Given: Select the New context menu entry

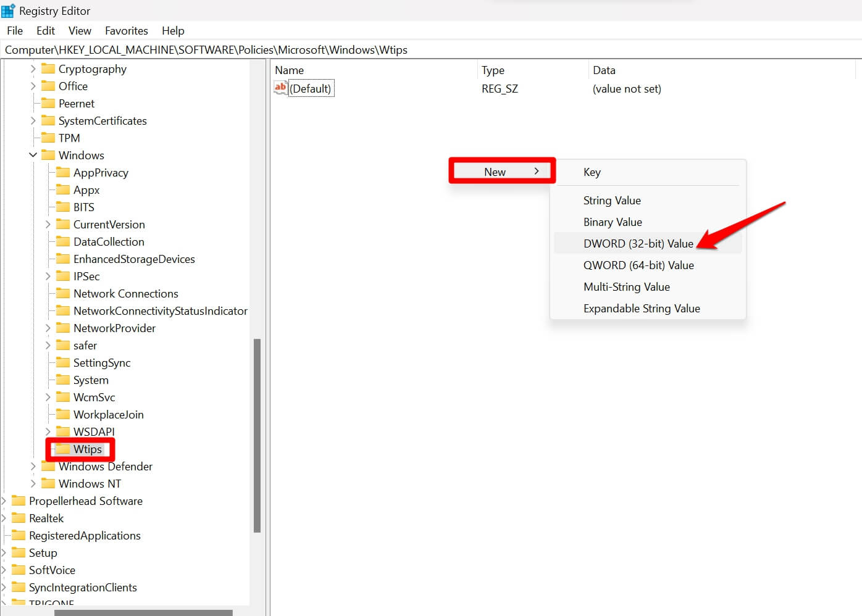Looking at the screenshot, I should (501, 172).
